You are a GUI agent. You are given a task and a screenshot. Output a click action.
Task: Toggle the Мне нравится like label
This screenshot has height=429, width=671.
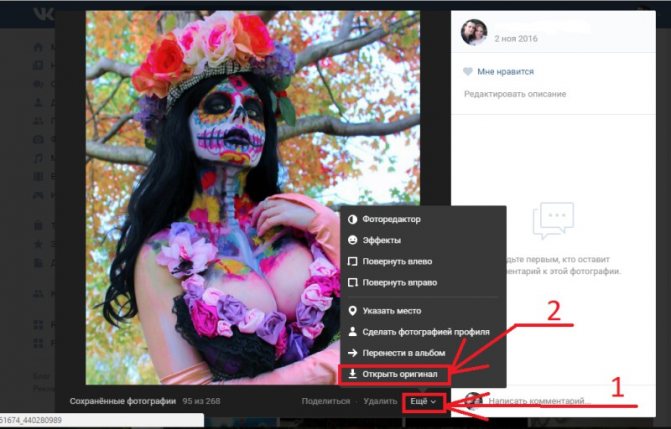505,72
